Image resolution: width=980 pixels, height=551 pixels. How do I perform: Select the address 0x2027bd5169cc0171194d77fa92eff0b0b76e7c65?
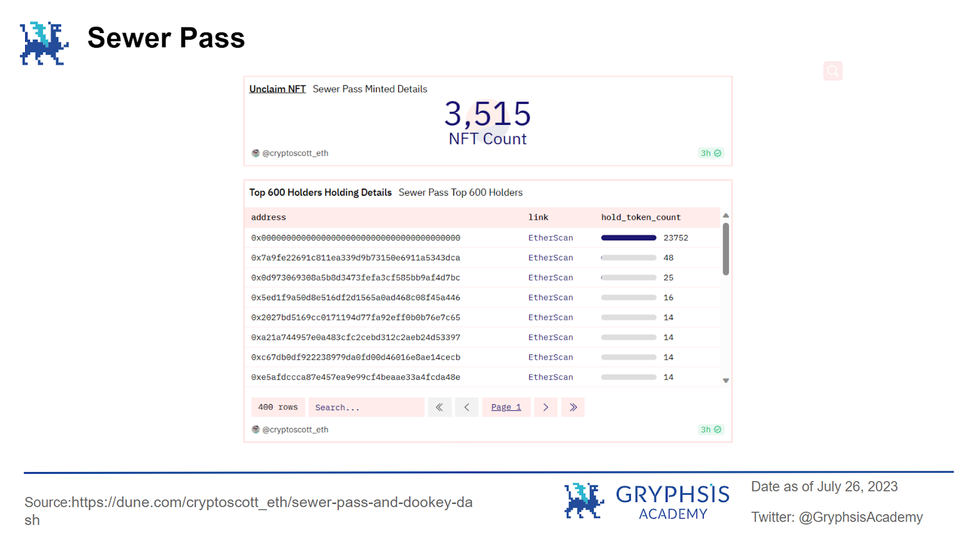pyautogui.click(x=355, y=317)
